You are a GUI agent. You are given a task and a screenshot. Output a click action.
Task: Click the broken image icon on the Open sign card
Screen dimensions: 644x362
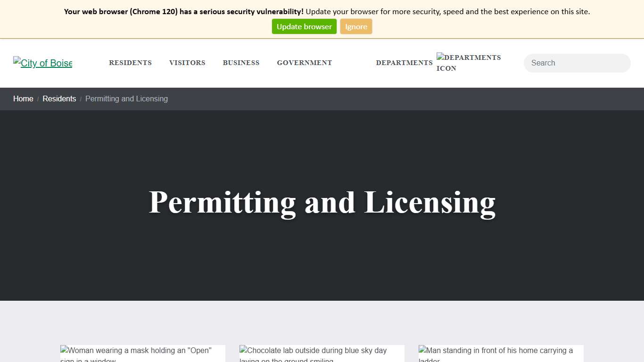(x=64, y=350)
